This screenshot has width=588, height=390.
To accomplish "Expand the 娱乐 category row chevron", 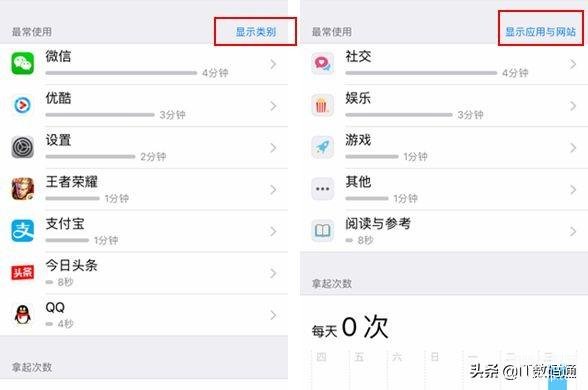I will point(573,106).
